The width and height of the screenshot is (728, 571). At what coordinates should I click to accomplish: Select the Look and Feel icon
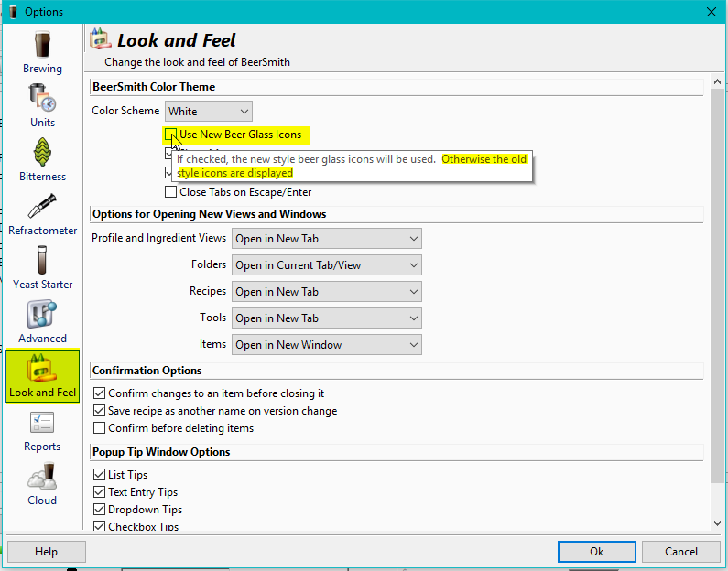click(x=42, y=368)
